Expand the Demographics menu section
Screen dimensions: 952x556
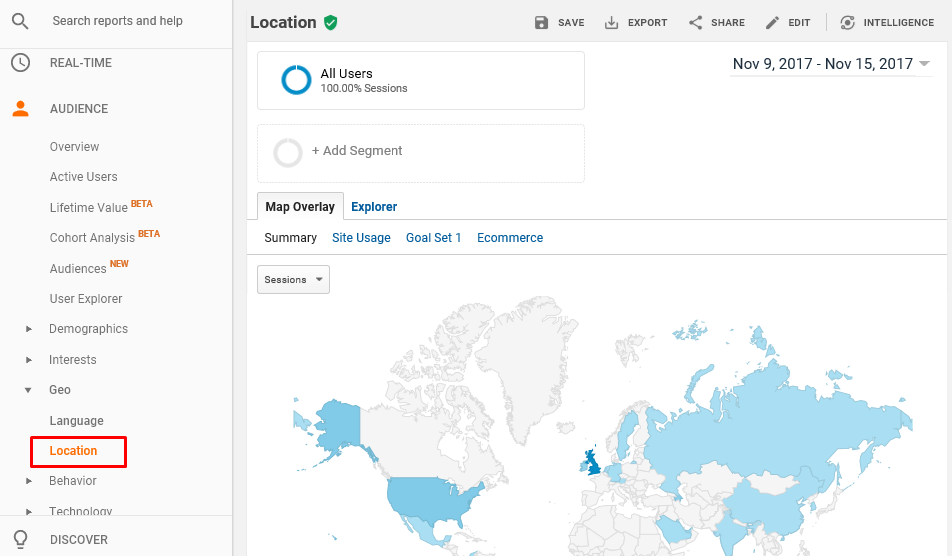pos(28,329)
